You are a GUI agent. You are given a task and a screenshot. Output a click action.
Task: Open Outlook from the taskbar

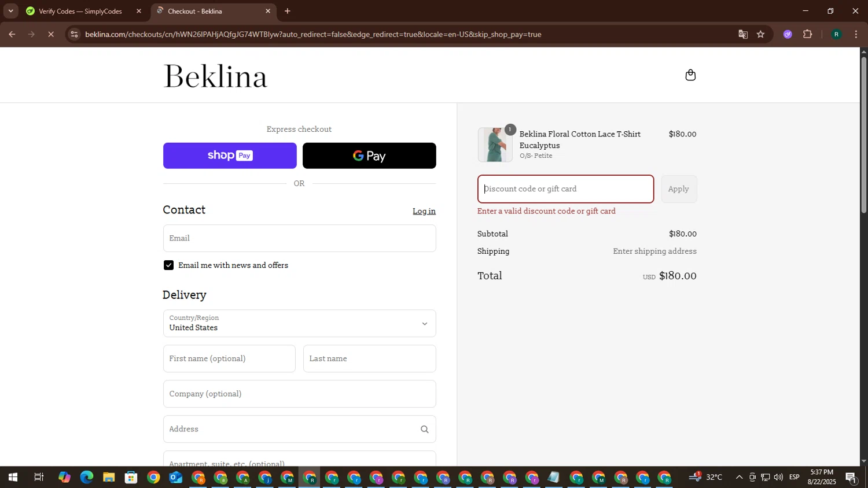pyautogui.click(x=175, y=478)
